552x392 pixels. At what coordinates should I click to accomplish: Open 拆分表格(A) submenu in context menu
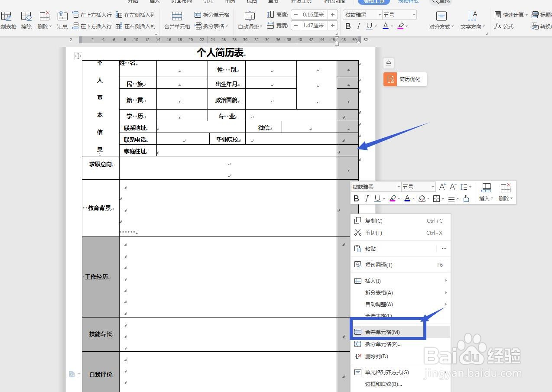(x=400, y=292)
